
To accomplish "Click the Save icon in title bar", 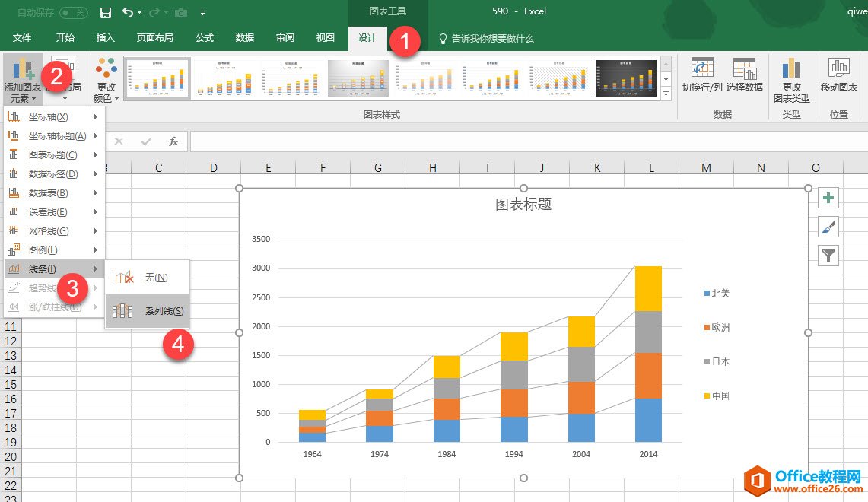I will pos(106,13).
